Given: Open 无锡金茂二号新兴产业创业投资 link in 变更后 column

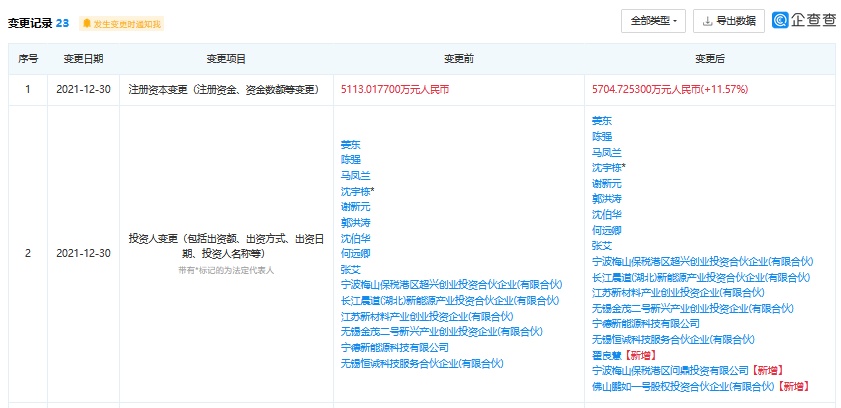Looking at the screenshot, I should 693,308.
